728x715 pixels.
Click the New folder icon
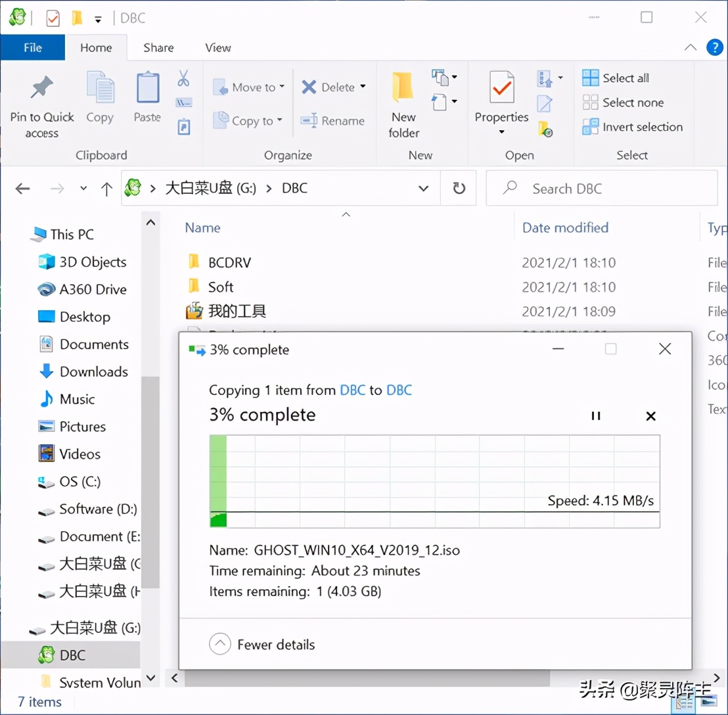tap(403, 87)
